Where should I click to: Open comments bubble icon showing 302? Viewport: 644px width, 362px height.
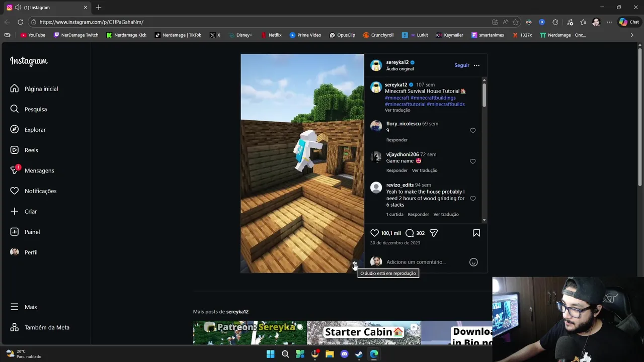coord(410,233)
